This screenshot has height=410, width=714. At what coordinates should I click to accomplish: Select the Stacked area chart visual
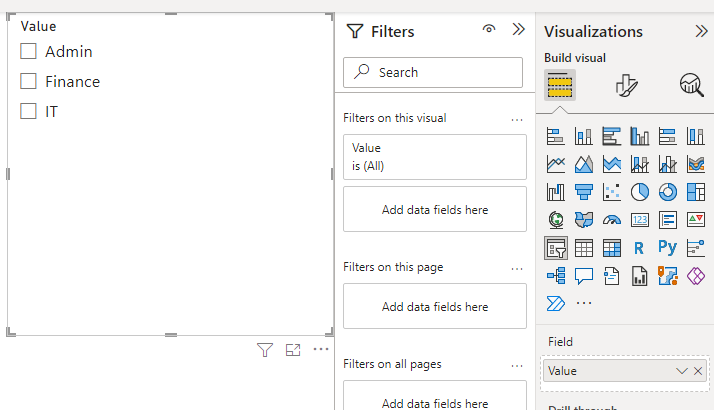(x=612, y=164)
